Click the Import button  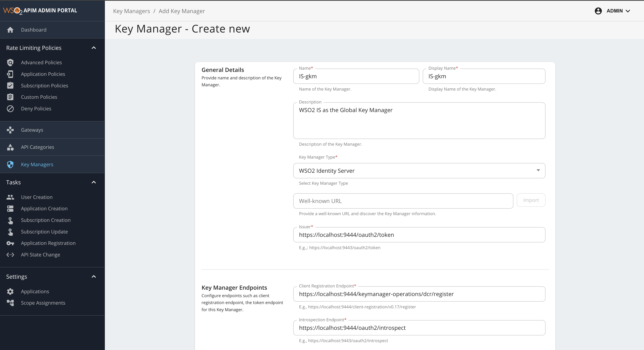531,200
